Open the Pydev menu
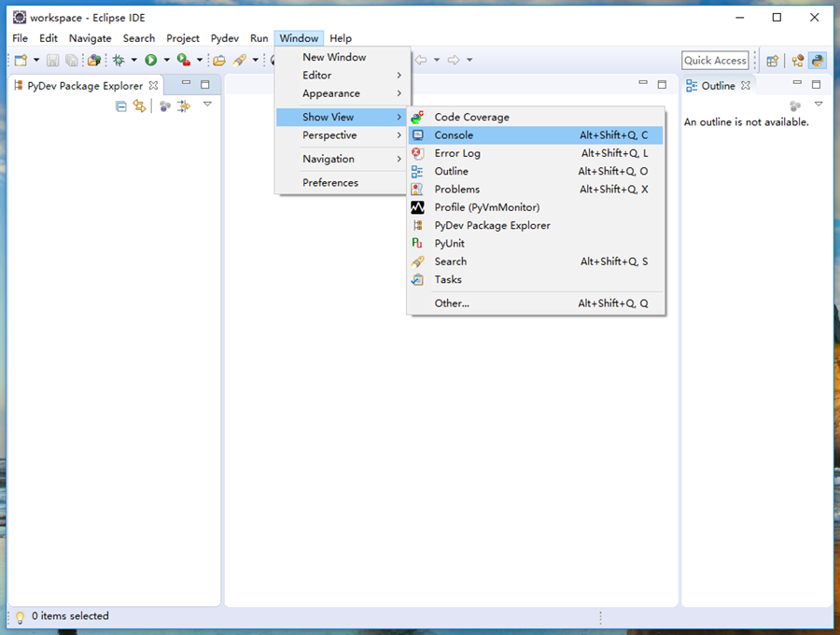 [224, 38]
